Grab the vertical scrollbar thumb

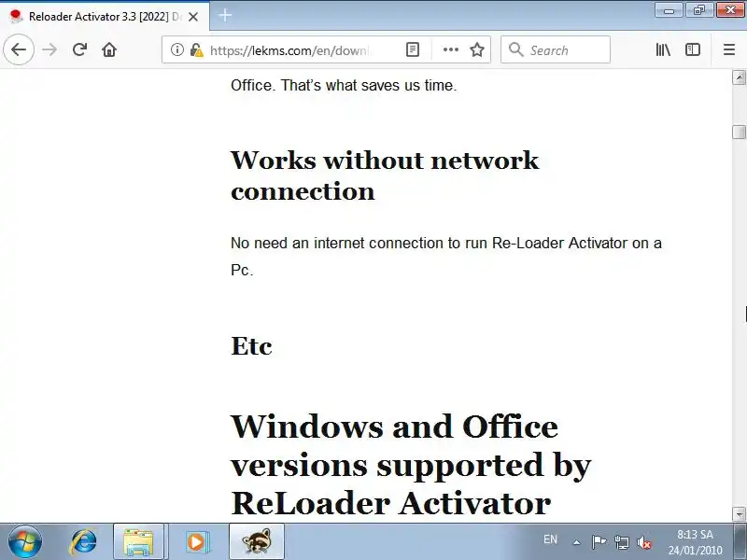pos(739,132)
